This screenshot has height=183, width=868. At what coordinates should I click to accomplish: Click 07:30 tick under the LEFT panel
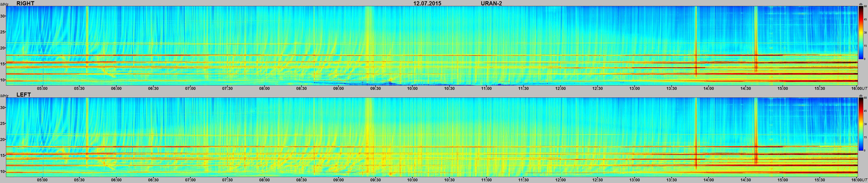coord(228,180)
